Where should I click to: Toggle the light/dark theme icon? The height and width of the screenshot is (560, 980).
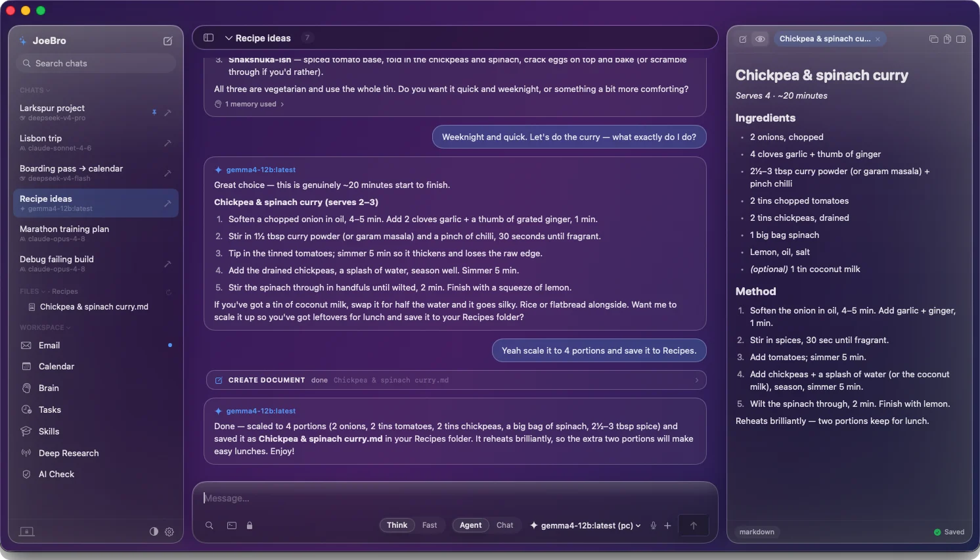(x=154, y=532)
